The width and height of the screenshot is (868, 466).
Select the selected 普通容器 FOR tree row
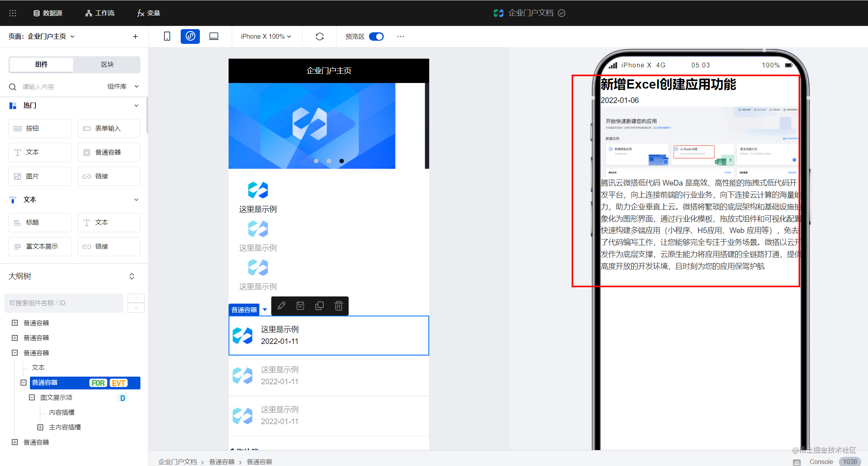(85, 383)
